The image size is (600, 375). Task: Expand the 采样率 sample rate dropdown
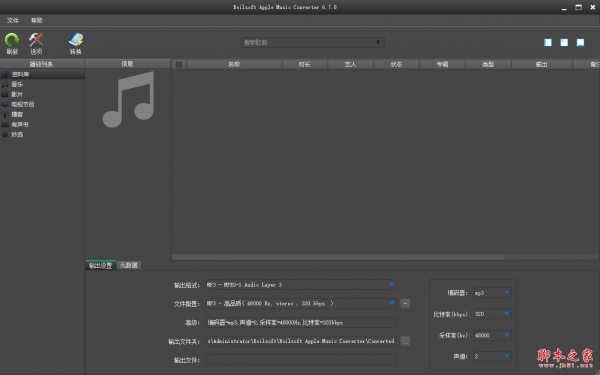[507, 335]
